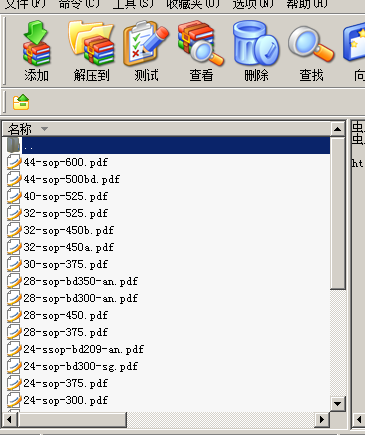Select file 28-sop-375.pdf

[66, 332]
